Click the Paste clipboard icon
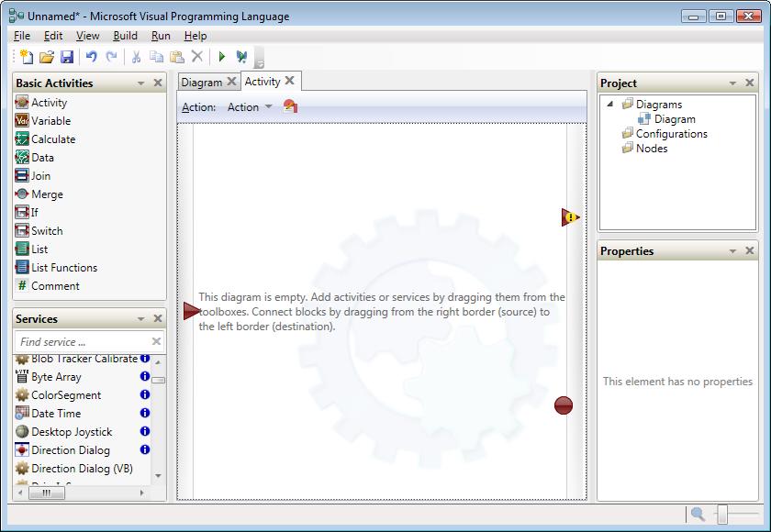Screen dimensions: 771x532 [176, 57]
